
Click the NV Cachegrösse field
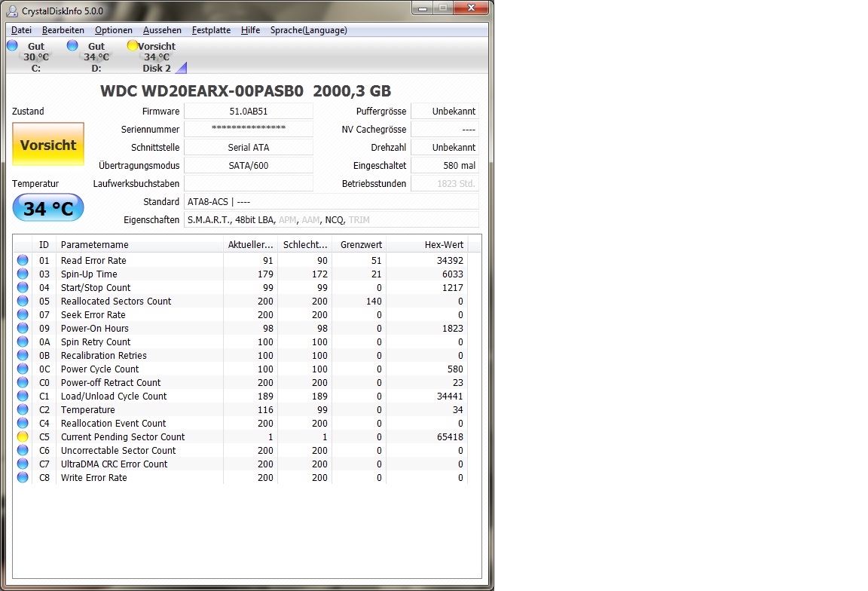445,129
